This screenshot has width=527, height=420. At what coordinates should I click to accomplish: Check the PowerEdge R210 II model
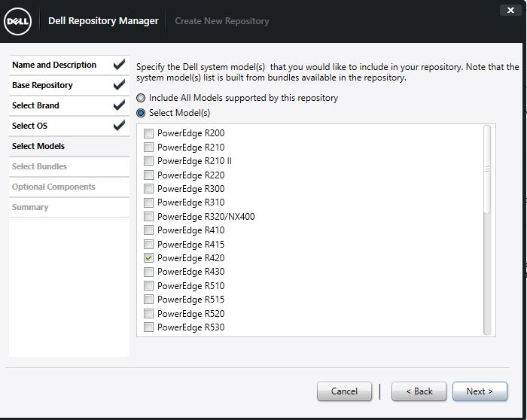pyautogui.click(x=148, y=161)
